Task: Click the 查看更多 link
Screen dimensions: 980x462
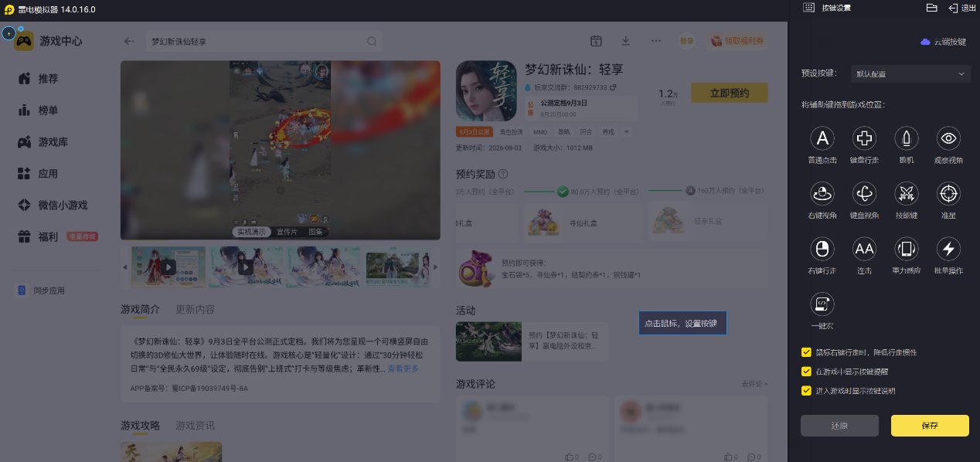Action: coord(403,369)
